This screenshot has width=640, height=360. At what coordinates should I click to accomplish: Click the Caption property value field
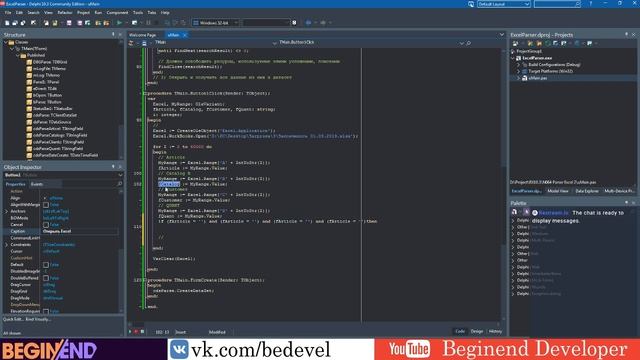click(80, 231)
